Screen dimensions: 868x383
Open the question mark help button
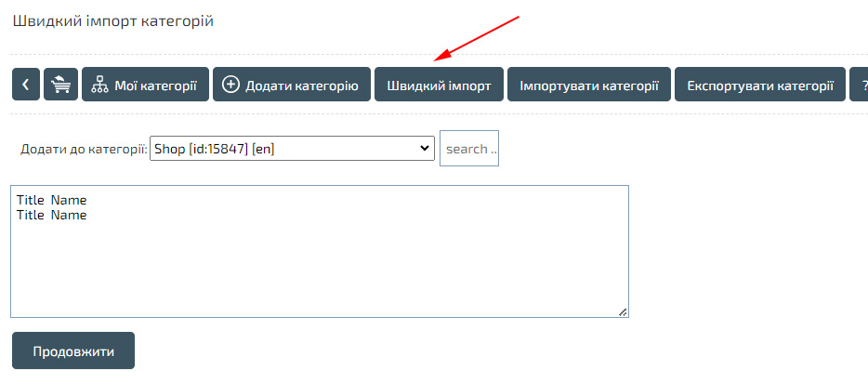[x=861, y=85]
